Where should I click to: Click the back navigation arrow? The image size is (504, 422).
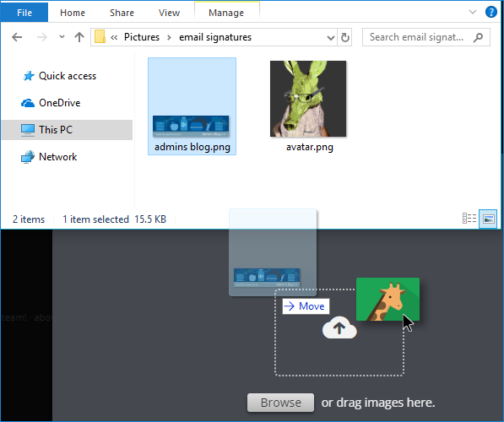click(17, 37)
